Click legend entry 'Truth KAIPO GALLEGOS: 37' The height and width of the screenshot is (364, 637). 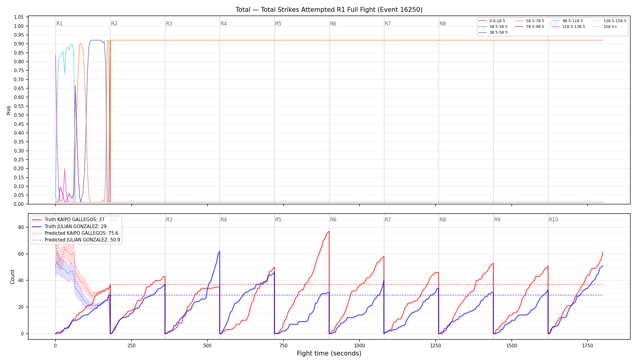click(74, 220)
